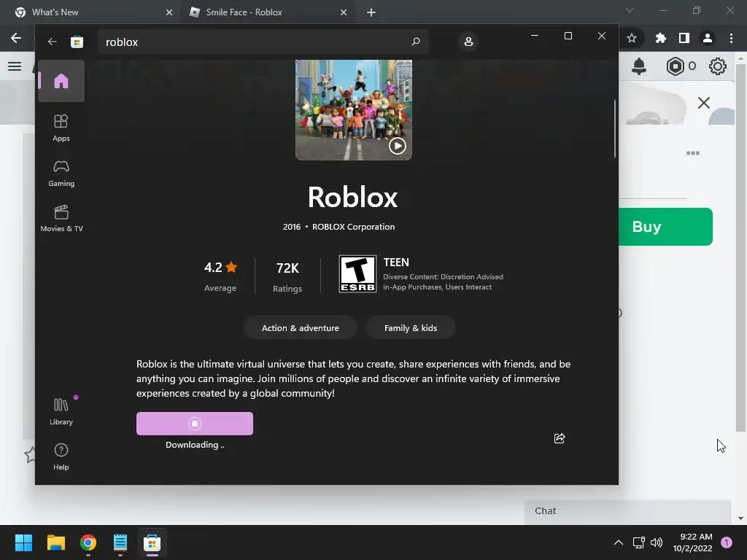Screen dimensions: 747x560
Task: Show hidden system tray icons
Action: [x=619, y=542]
